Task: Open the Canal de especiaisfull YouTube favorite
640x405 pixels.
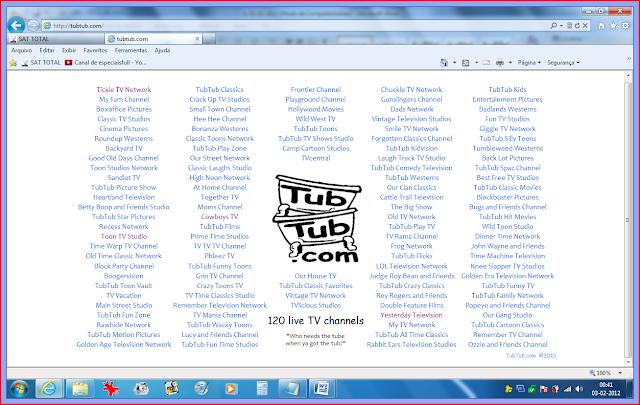Action: point(105,63)
